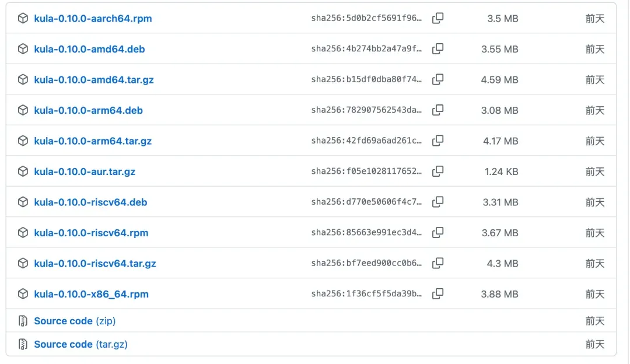Download kula-0.10.0-x86_64.rpm package
Screen dimensions: 630x364
click(x=91, y=294)
